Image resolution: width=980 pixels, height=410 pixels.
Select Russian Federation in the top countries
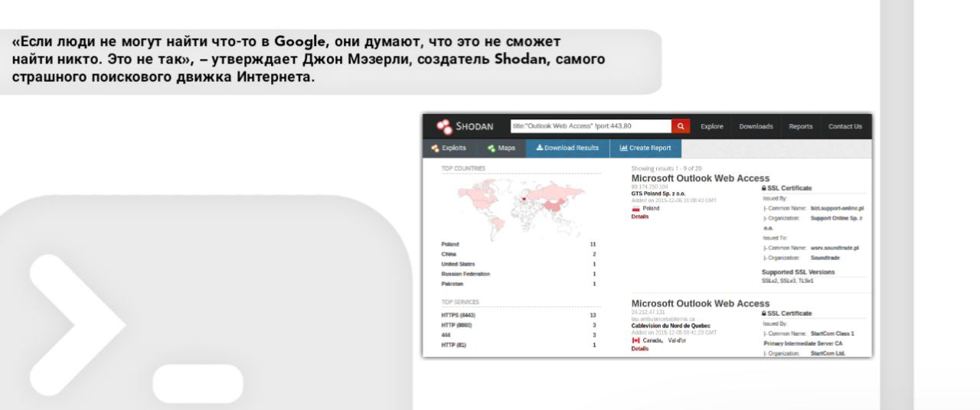click(x=465, y=274)
